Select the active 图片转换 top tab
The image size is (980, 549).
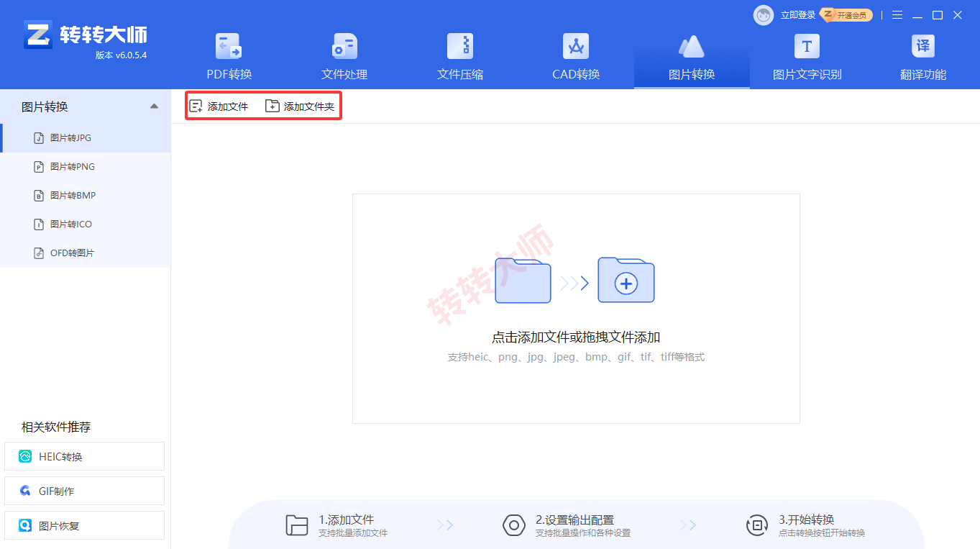coord(692,58)
